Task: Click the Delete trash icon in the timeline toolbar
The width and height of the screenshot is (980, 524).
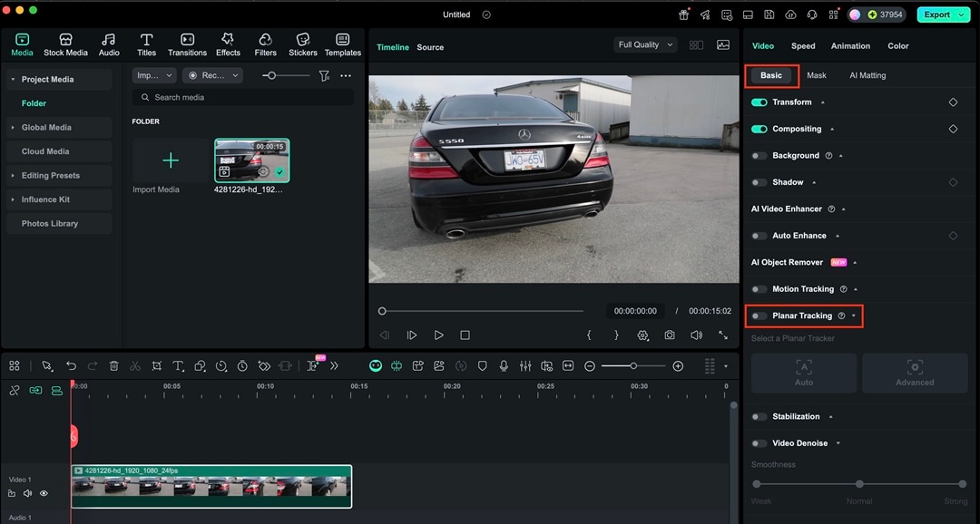Action: 113,366
